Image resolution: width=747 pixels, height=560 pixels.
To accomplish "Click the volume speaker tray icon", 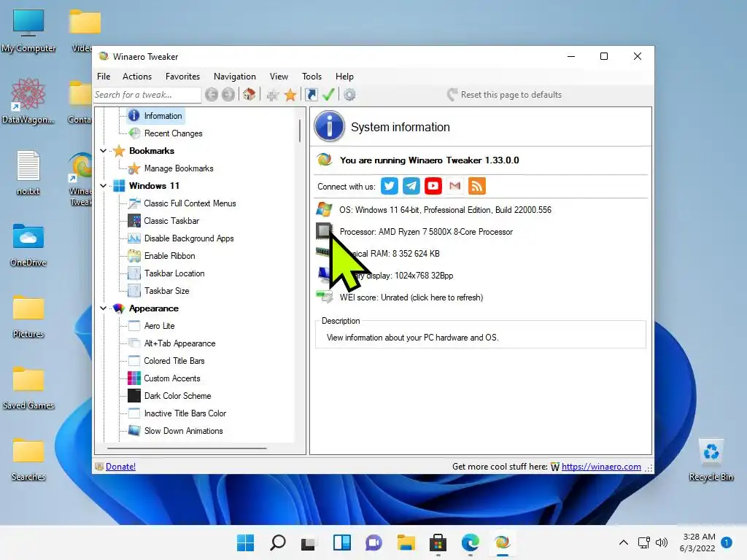I will [661, 542].
